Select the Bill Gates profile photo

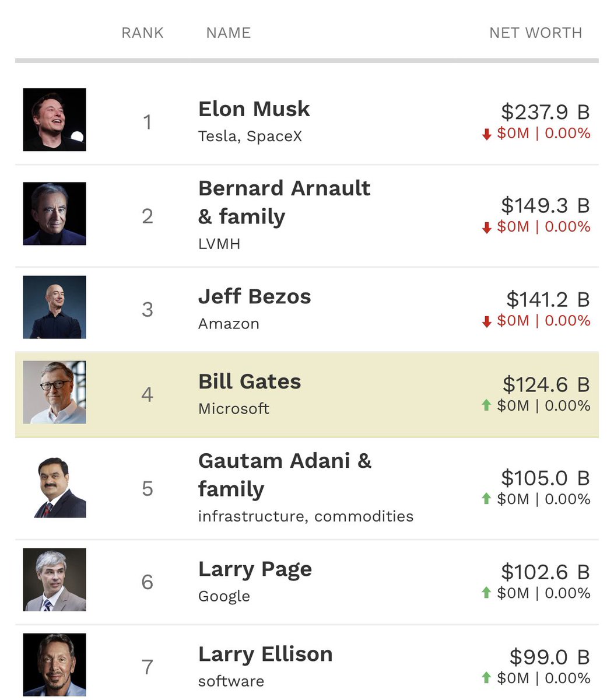[54, 393]
